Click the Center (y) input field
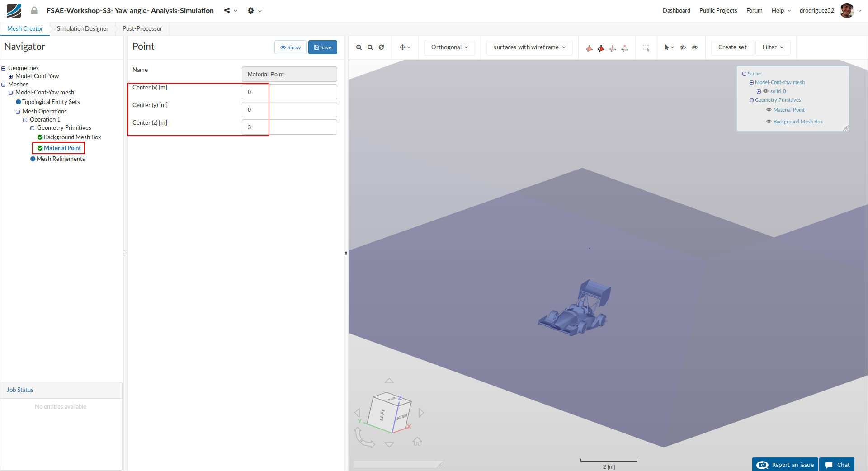 (x=289, y=109)
